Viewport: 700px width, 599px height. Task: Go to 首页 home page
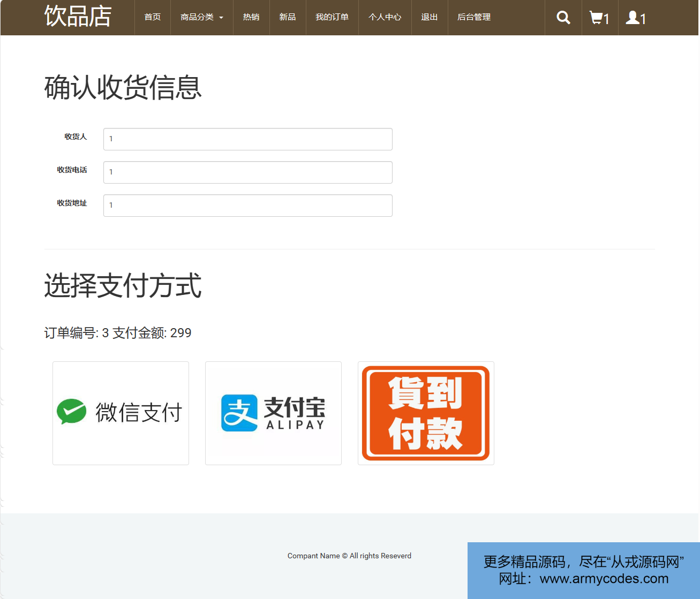pyautogui.click(x=152, y=17)
